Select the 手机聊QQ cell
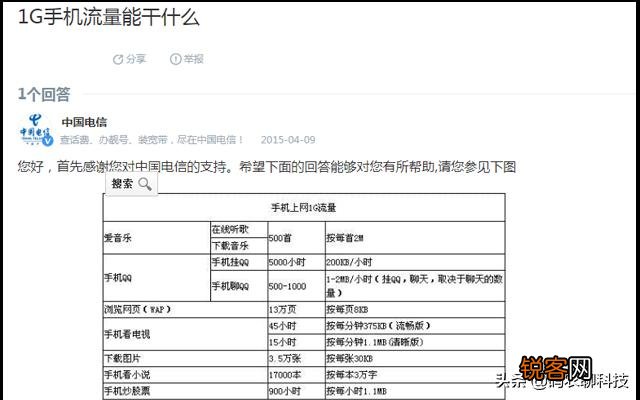 coord(239,286)
